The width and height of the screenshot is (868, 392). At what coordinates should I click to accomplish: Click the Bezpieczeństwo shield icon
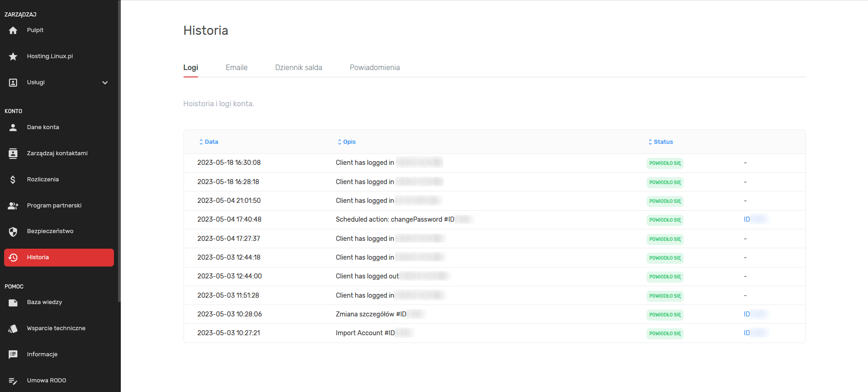click(x=13, y=232)
